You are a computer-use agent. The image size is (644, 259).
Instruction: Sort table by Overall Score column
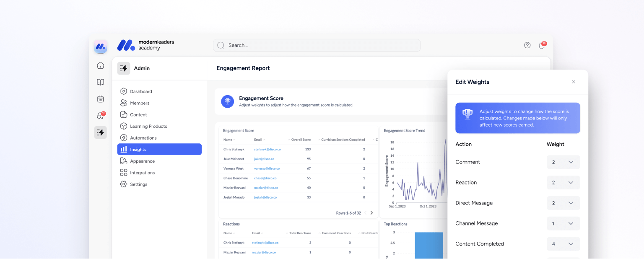point(300,140)
